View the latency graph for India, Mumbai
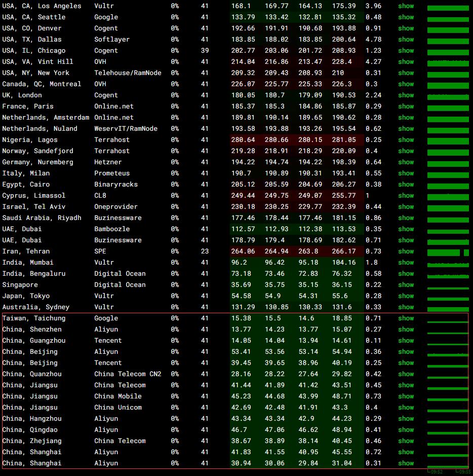 (448, 265)
